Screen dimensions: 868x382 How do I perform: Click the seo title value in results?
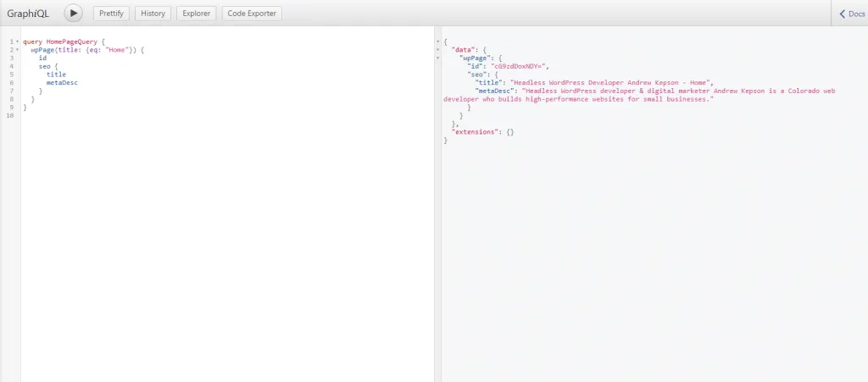(x=610, y=83)
